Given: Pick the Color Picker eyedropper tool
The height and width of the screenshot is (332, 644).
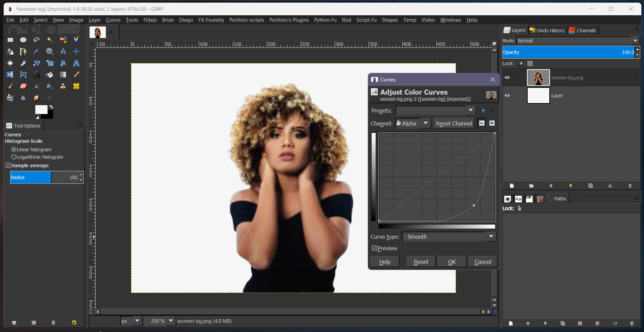Looking at the screenshot, I should [x=37, y=52].
